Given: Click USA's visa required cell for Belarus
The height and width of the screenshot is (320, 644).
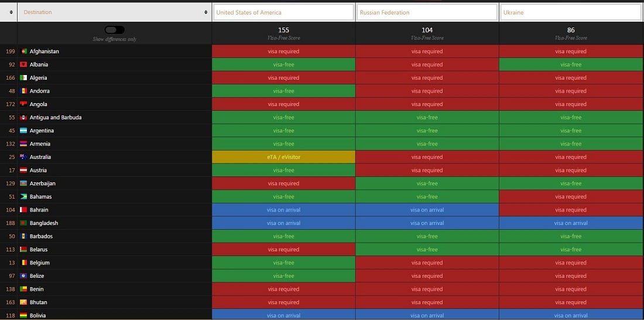Looking at the screenshot, I should point(283,249).
